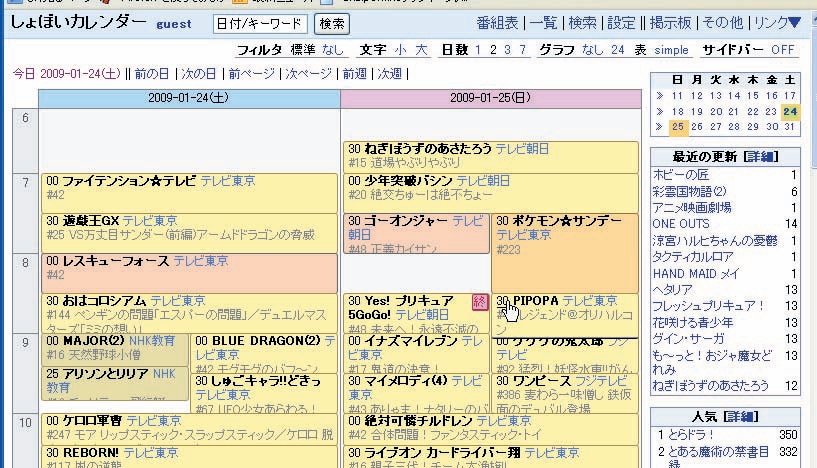Open フレッシュプリキュア！ in recent updates
The height and width of the screenshot is (468, 817).
pyautogui.click(x=708, y=305)
